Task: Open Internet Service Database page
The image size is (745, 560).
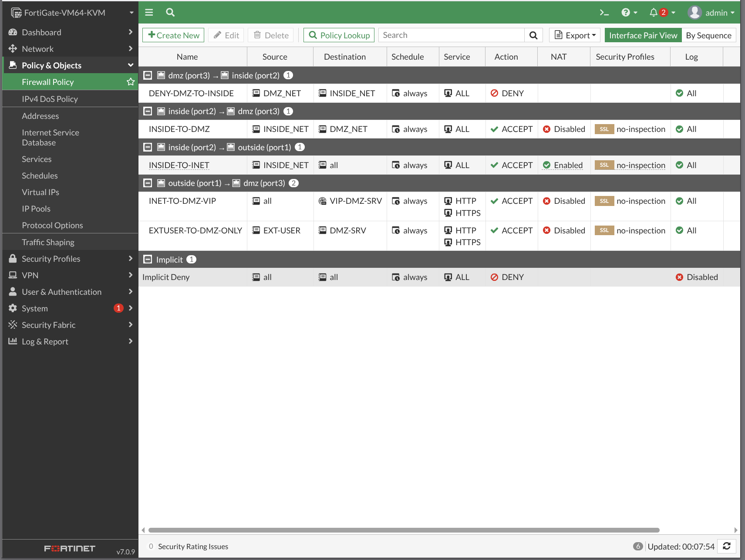Action: 51,138
